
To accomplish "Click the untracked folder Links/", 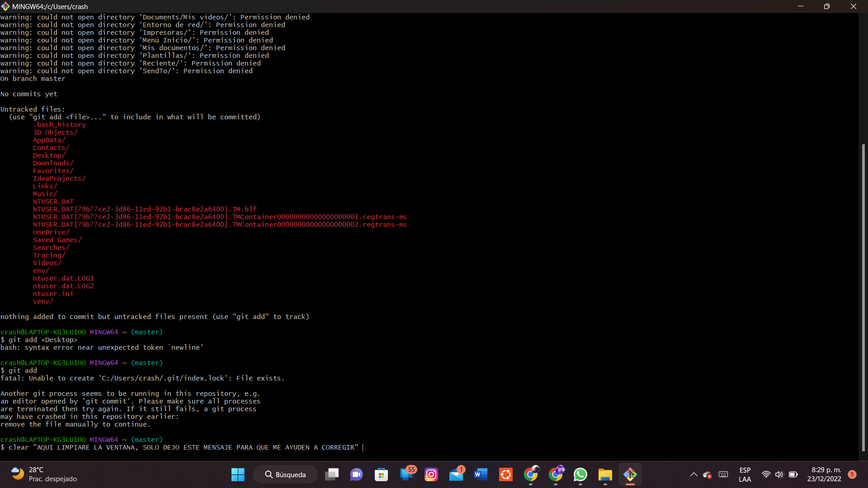I will [x=45, y=186].
